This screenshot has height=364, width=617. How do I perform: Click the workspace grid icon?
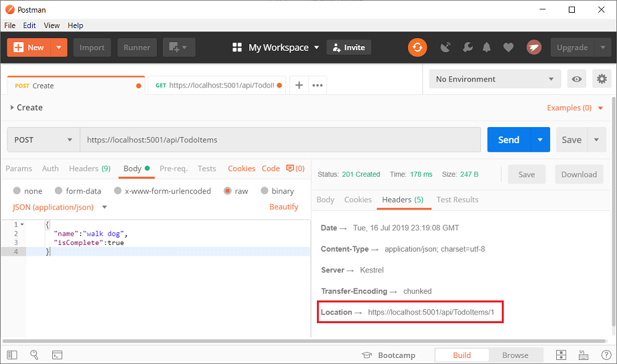pos(237,48)
